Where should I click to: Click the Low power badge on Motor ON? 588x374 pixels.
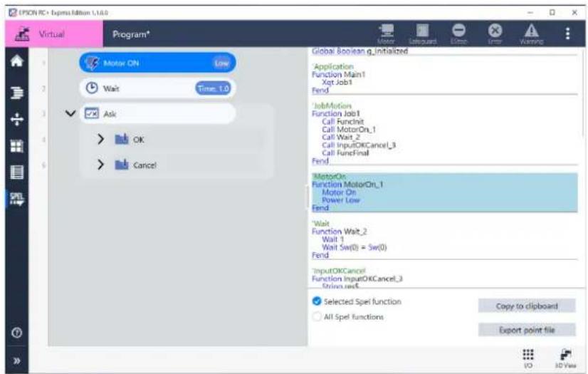(x=221, y=63)
